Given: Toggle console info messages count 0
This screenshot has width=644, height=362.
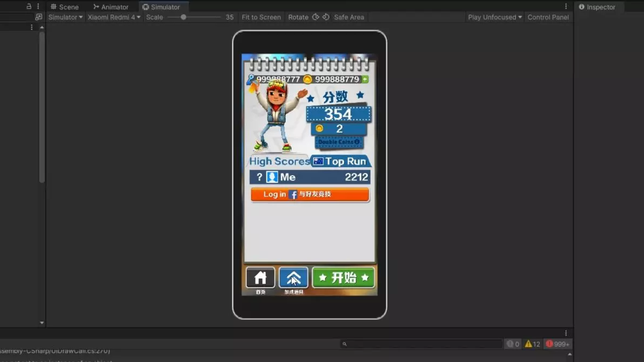Looking at the screenshot, I should point(513,344).
